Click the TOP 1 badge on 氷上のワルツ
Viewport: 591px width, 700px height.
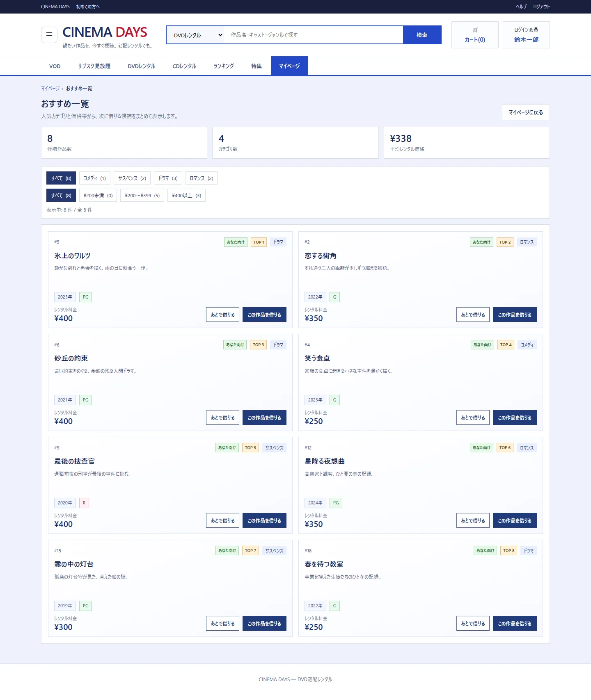[259, 242]
